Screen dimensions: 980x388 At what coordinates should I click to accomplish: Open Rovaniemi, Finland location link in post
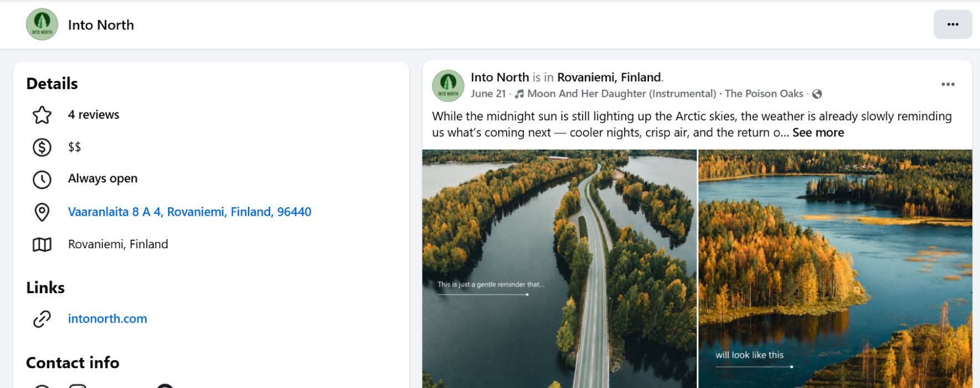click(609, 77)
